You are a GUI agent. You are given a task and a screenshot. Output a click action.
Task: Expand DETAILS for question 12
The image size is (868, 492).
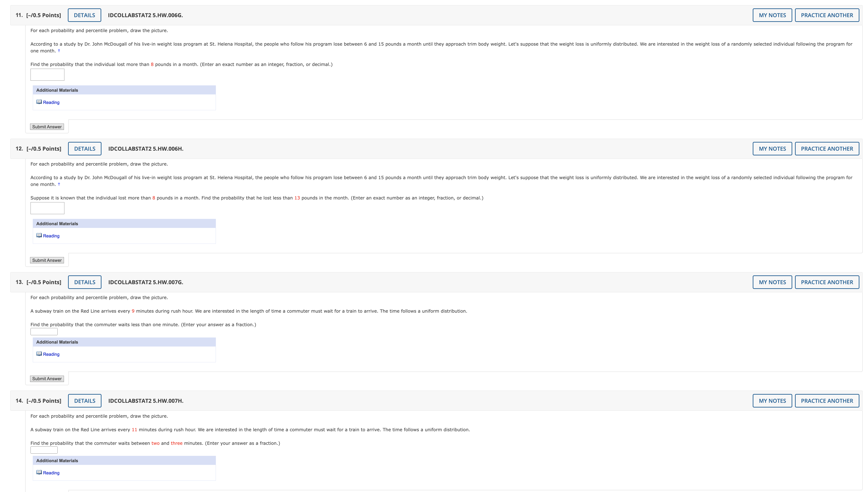pyautogui.click(x=85, y=149)
